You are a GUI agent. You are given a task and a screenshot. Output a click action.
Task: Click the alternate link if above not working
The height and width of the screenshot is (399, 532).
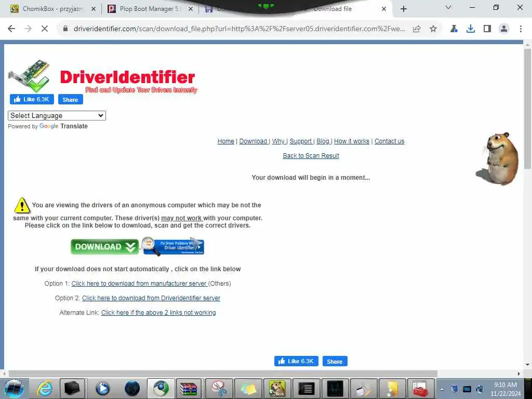click(x=158, y=313)
